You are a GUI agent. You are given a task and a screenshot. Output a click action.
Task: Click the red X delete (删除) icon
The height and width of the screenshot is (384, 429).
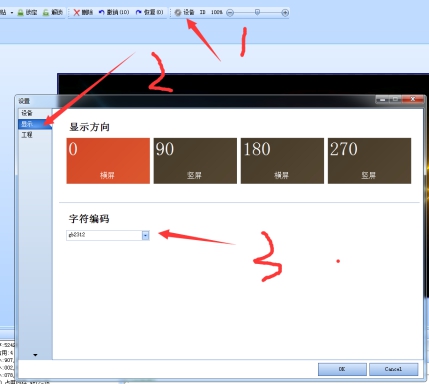(77, 13)
